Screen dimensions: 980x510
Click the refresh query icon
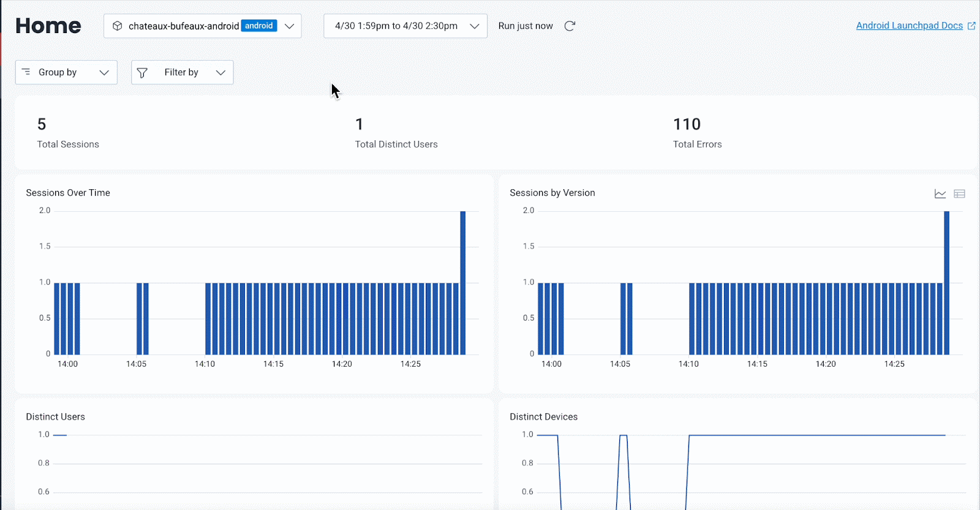pos(570,26)
